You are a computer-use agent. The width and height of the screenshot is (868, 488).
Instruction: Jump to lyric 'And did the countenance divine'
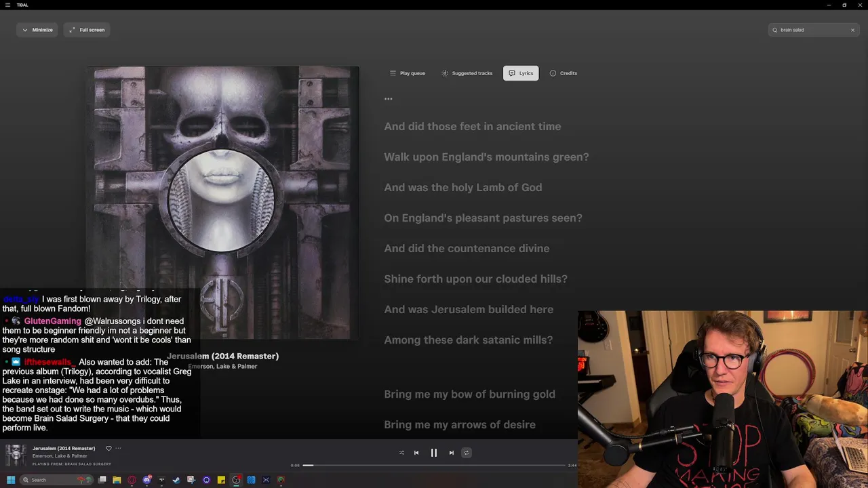[467, 249]
